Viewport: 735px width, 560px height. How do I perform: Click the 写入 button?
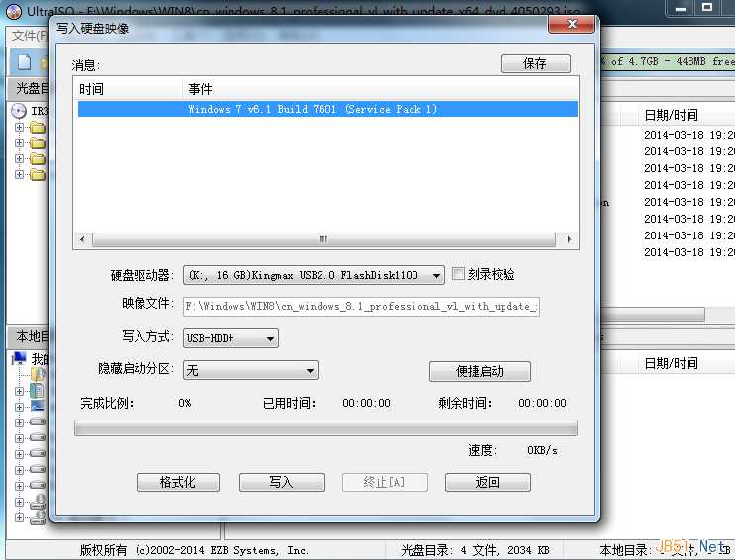coord(282,482)
